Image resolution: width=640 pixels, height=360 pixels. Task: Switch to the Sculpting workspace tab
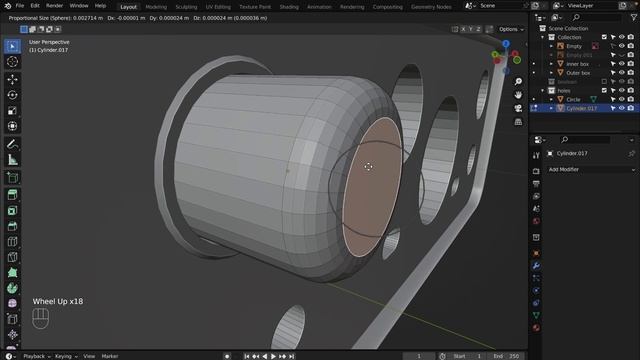coord(186,7)
